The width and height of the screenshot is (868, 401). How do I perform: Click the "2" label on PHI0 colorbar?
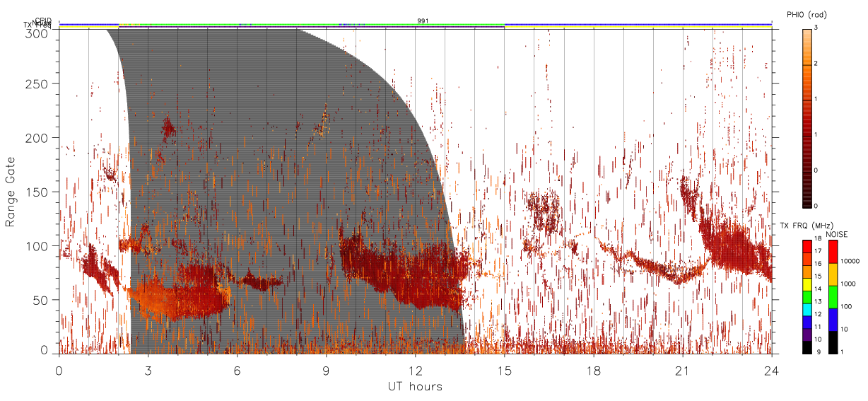coord(816,64)
